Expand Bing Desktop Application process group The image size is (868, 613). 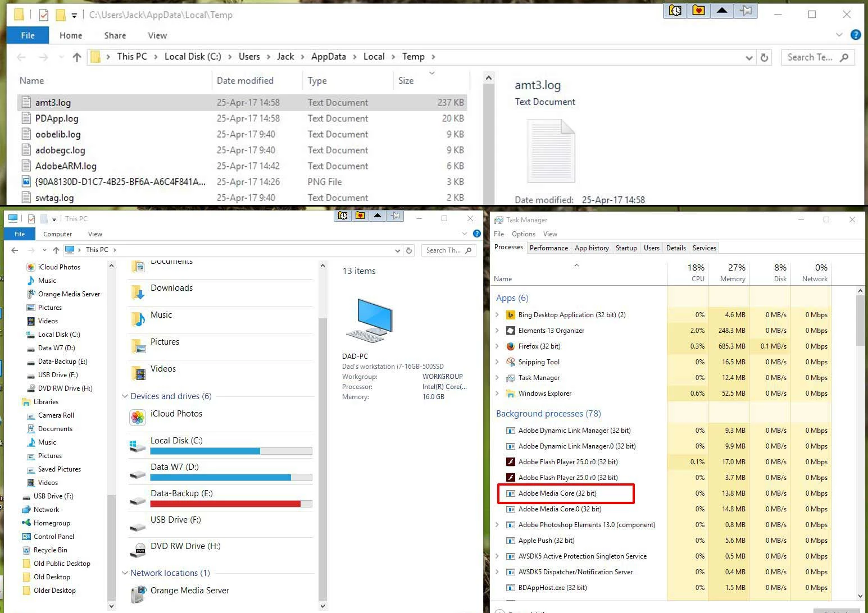[x=497, y=315]
